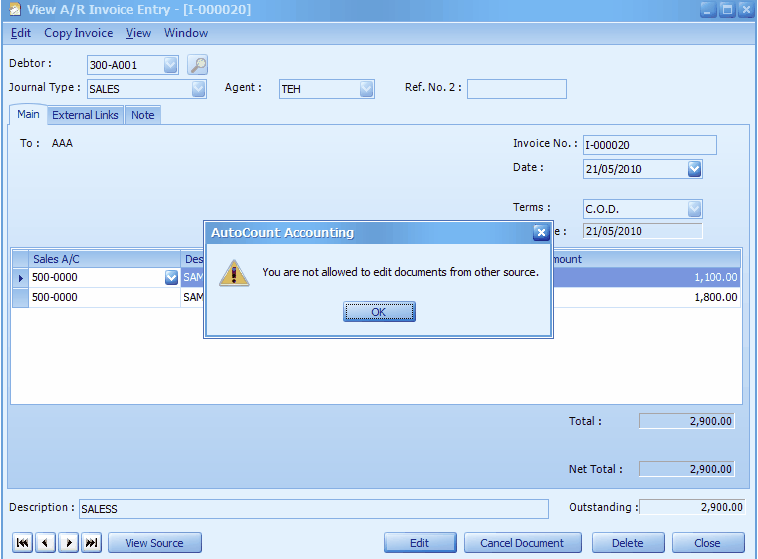758x559 pixels.
Task: Click the application icon in title bar
Action: pos(15,9)
